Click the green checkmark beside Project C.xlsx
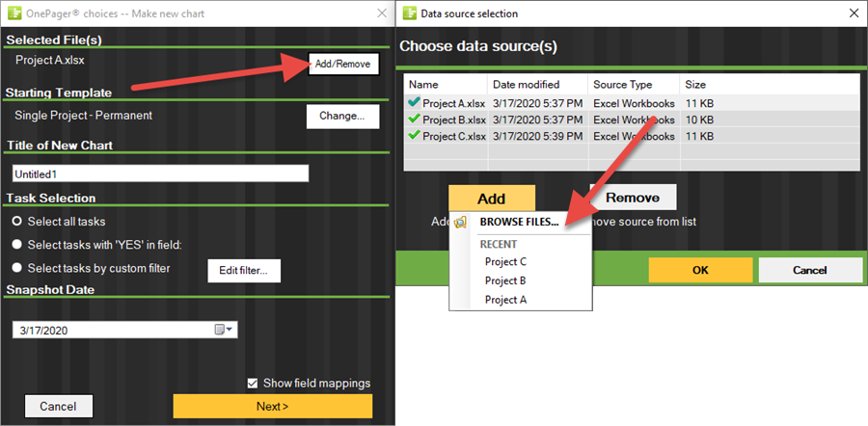The height and width of the screenshot is (426, 868). pyautogui.click(x=414, y=135)
